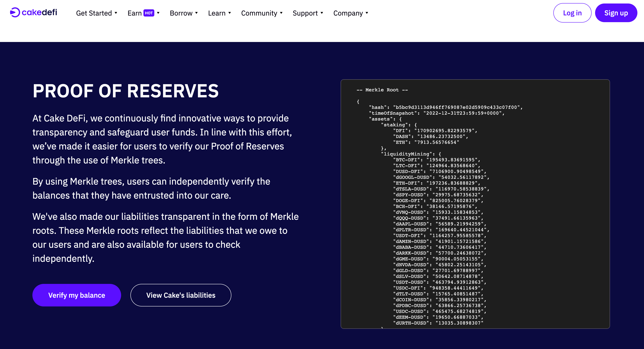Click the dURTH-DUSD value line
644x349 pixels.
pos(438,323)
